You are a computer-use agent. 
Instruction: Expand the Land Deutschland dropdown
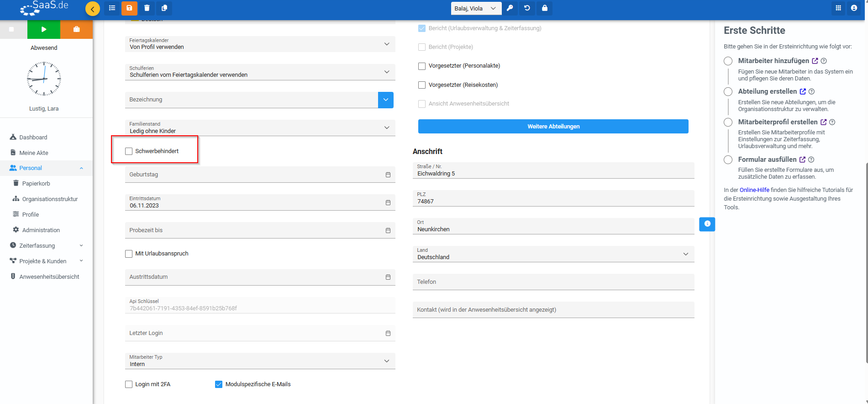pos(552,254)
